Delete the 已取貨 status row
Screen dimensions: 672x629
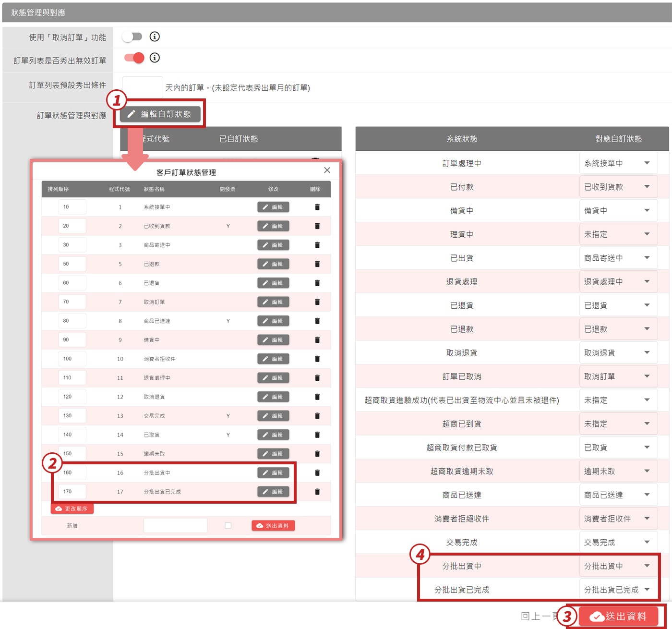pyautogui.click(x=317, y=435)
